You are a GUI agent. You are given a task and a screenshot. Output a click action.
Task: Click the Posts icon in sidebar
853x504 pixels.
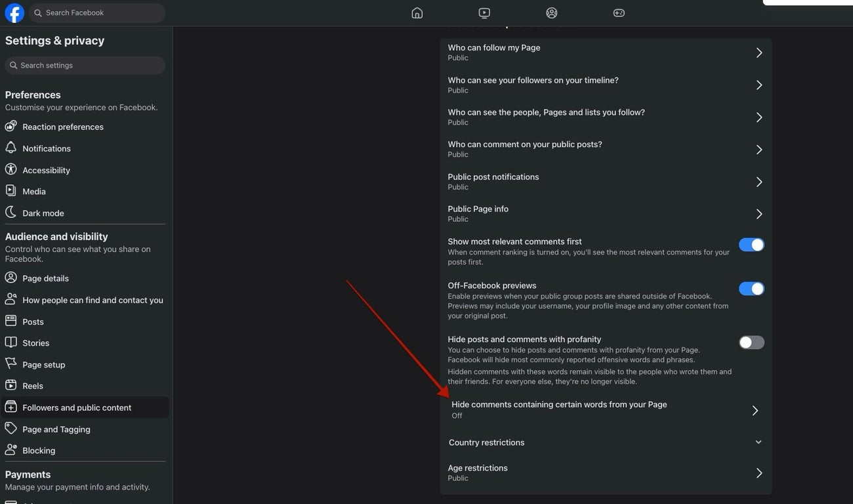tap(11, 321)
